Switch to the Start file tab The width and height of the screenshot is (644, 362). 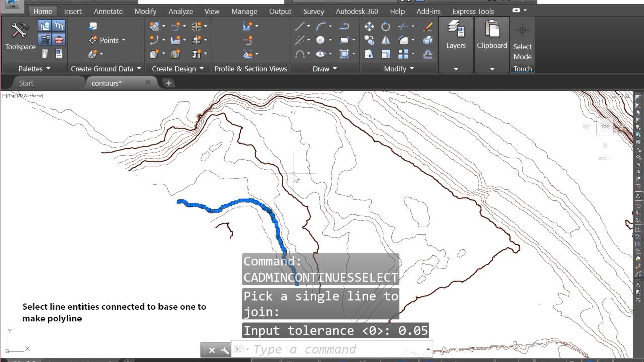coord(26,83)
